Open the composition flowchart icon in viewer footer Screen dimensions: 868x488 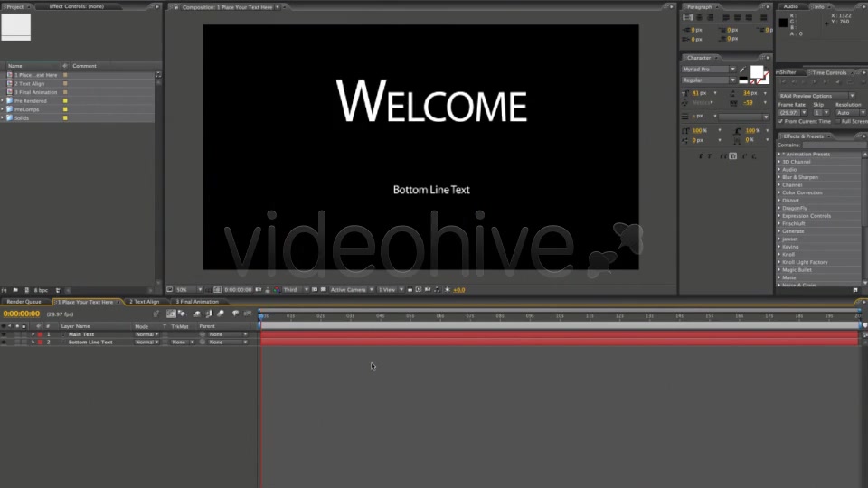[x=437, y=290]
